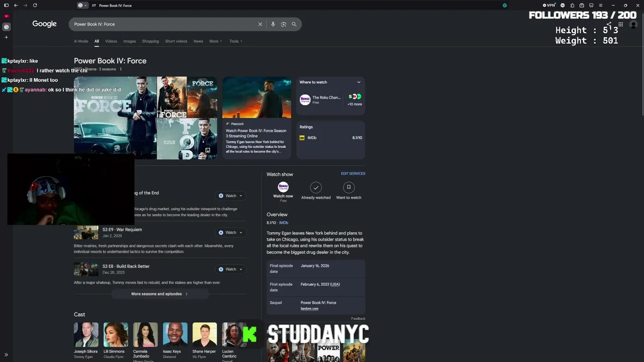This screenshot has height=362, width=644.
Task: Click the EDIT SERVICES link
Action: [353, 173]
